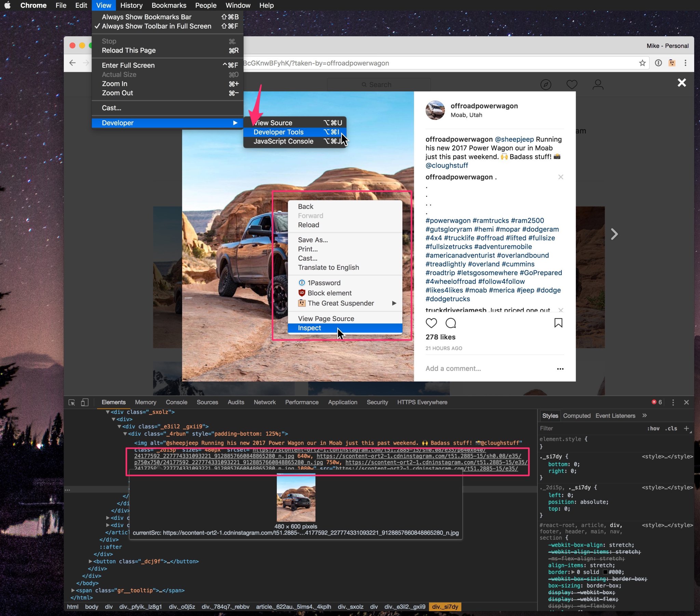
Task: Expand button class _dcj9f node
Action: click(90, 561)
